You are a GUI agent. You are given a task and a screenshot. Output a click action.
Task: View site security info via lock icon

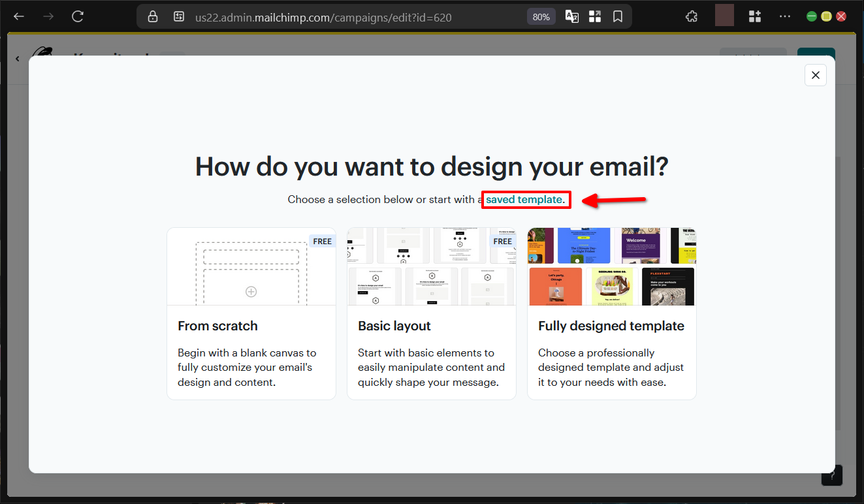(152, 16)
